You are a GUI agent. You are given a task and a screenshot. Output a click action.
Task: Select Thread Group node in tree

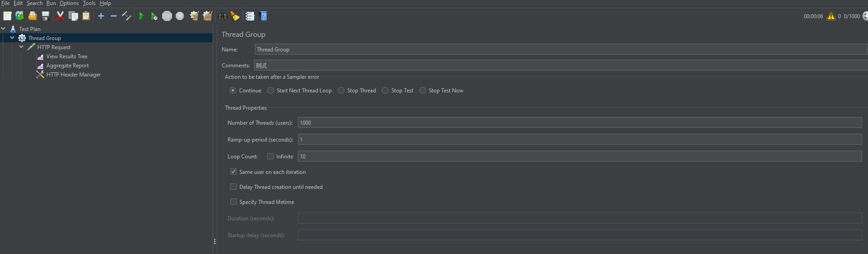(45, 38)
